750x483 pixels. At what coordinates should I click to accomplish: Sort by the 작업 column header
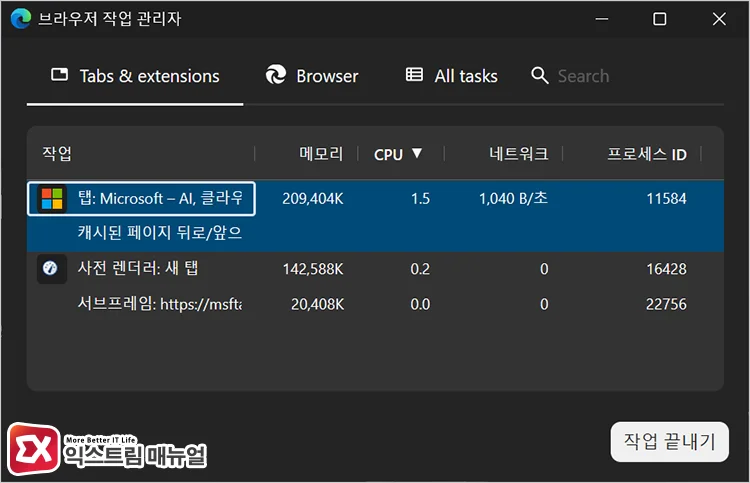coord(57,154)
